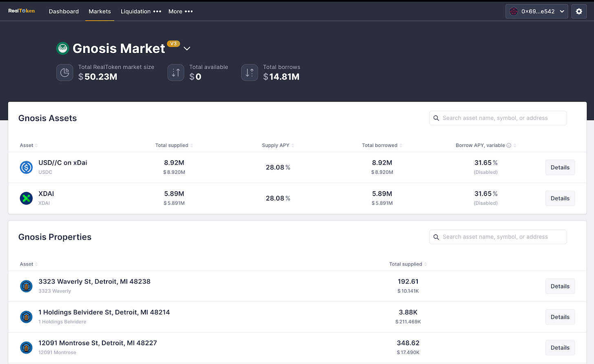The width and height of the screenshot is (594, 364).
Task: Click the Gnosis Assets heading
Action: (x=47, y=118)
